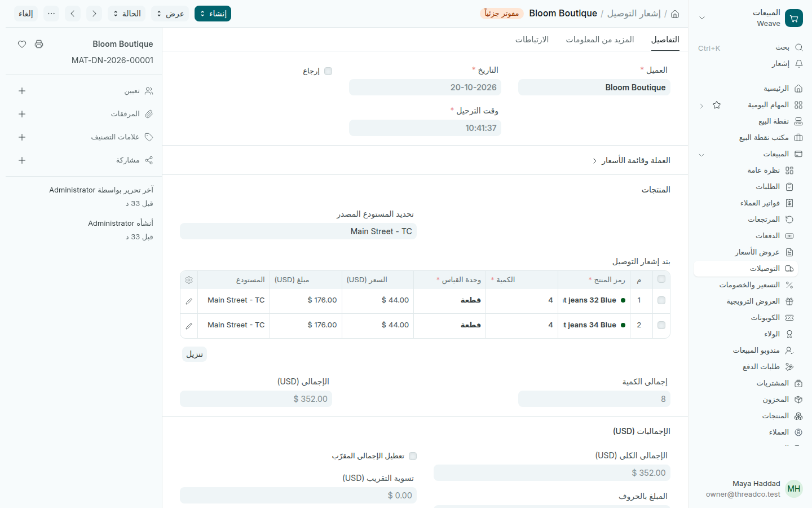The height and width of the screenshot is (508, 812).
Task: Open the Weave workspace switcher chevron
Action: click(702, 18)
